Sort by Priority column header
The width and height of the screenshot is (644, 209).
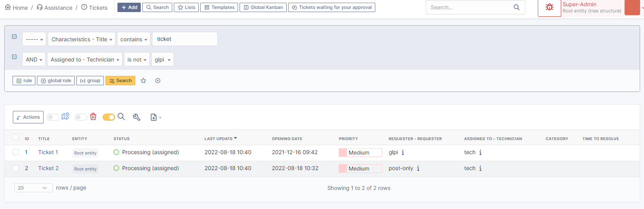tap(348, 139)
